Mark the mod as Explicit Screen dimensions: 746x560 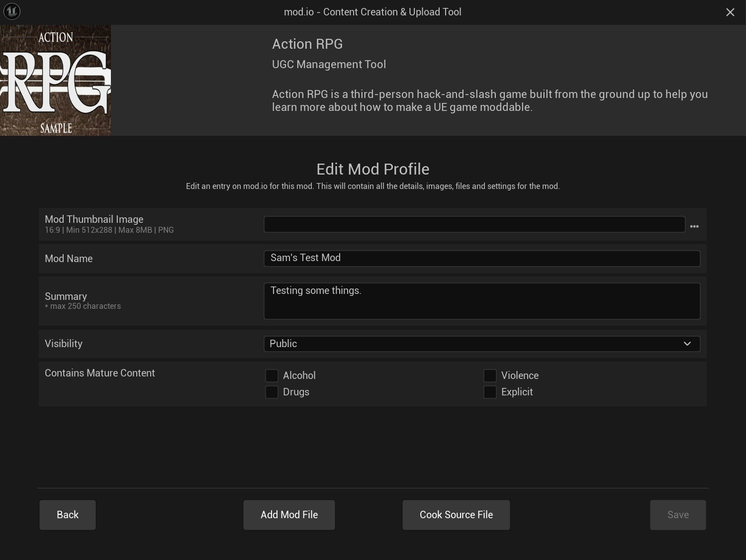(490, 392)
